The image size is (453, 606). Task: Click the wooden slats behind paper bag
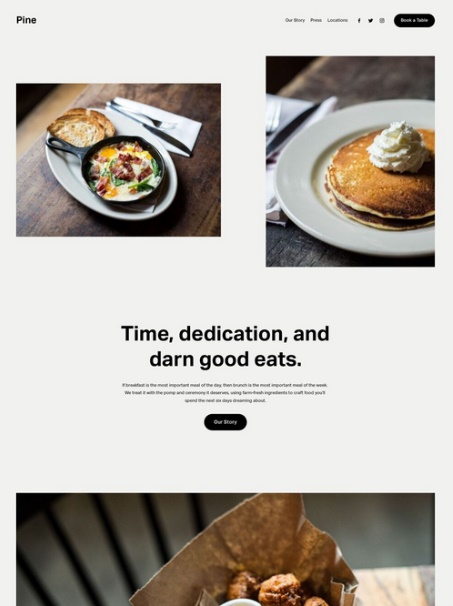pos(97,549)
